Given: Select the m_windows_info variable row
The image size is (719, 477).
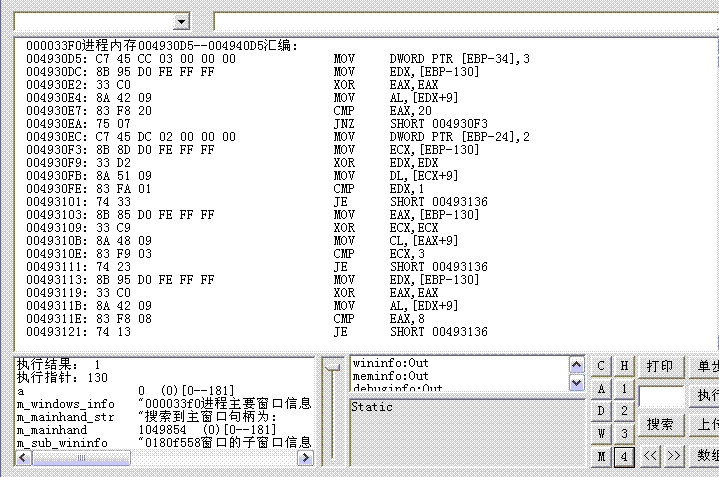Looking at the screenshot, I should tap(164, 404).
